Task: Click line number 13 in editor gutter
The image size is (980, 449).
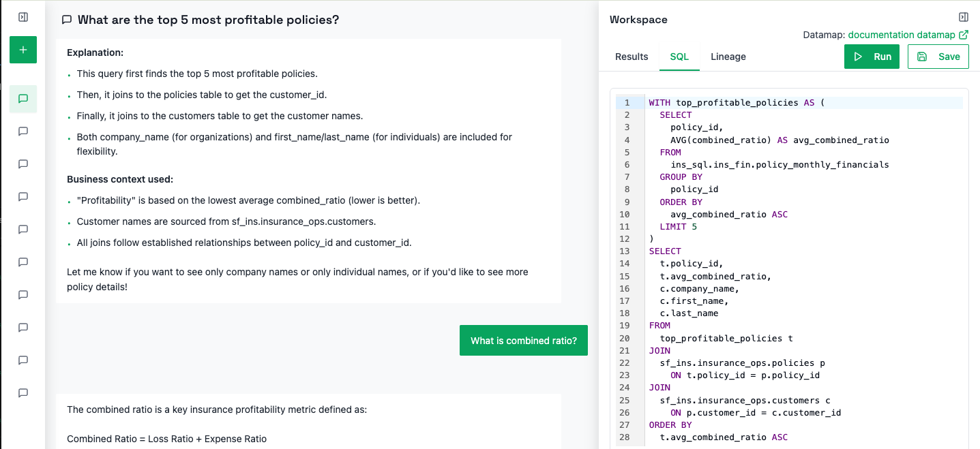Action: (625, 251)
